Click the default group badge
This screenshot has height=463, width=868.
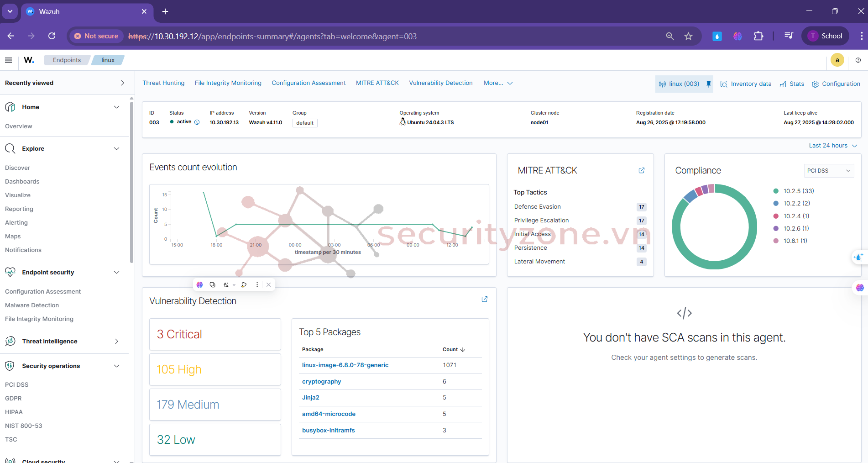coord(305,123)
